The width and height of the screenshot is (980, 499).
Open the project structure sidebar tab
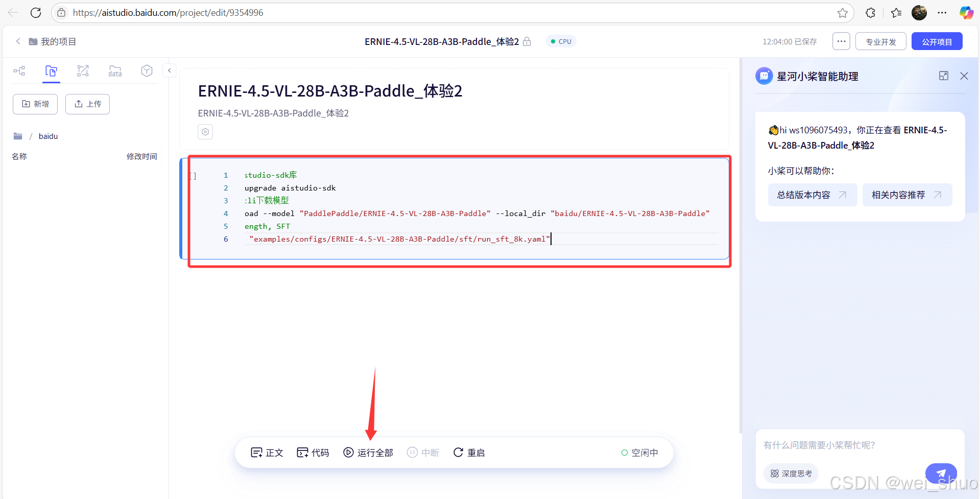pos(19,71)
